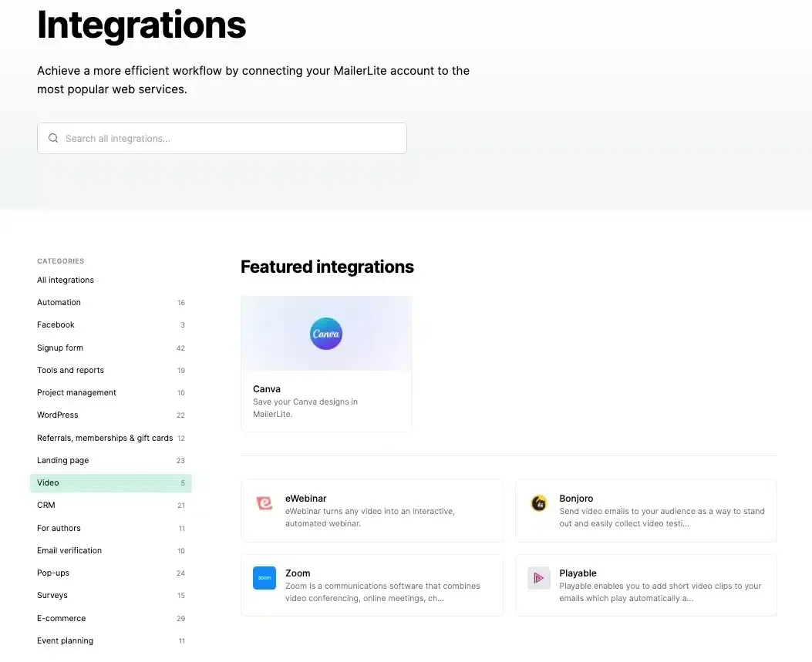Click the count 29 beside E-commerce

(x=180, y=619)
